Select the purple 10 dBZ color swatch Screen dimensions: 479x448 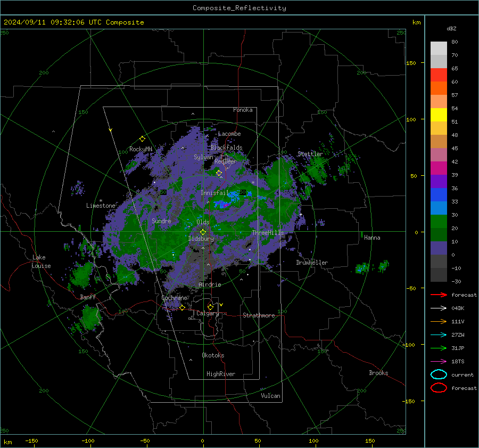coord(439,248)
